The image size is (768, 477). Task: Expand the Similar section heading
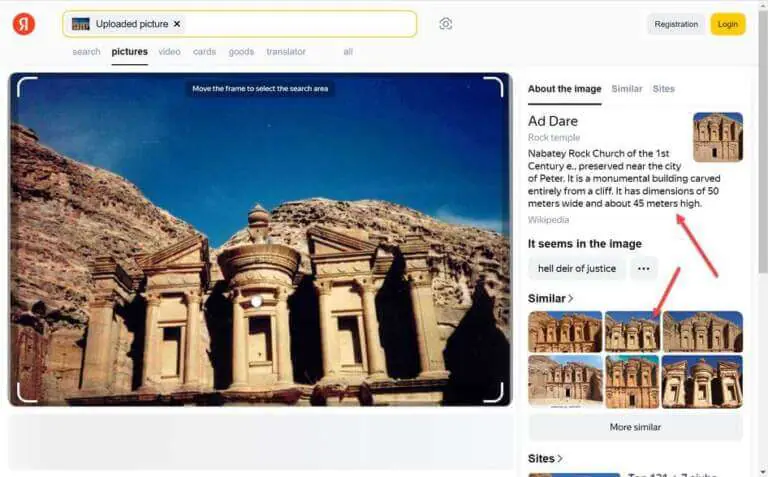pos(550,298)
